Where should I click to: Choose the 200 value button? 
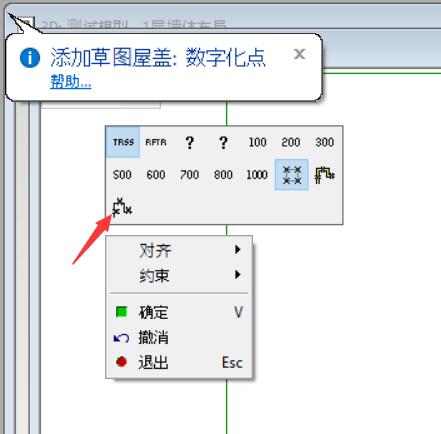291,142
